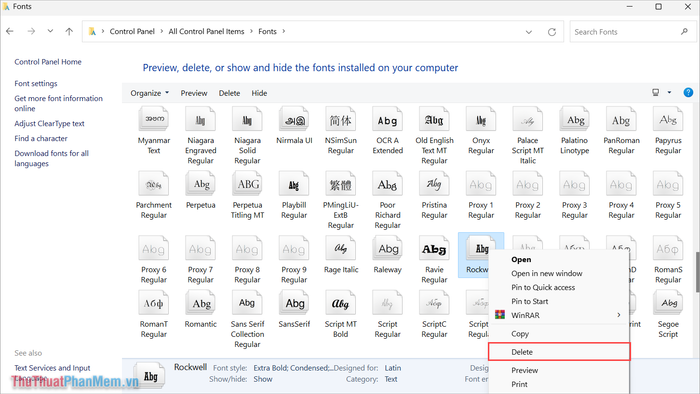The height and width of the screenshot is (394, 700).
Task: Select the Raleway font icon
Action: pos(388,248)
